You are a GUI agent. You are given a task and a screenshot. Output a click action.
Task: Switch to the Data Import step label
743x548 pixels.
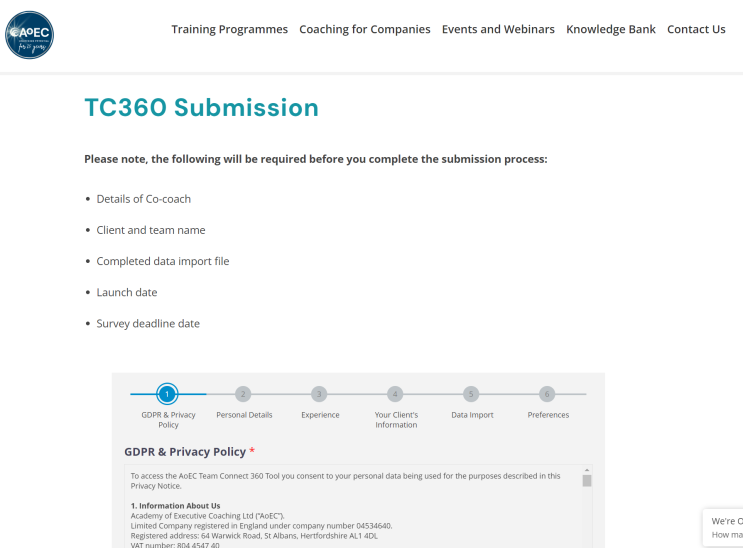(x=472, y=415)
